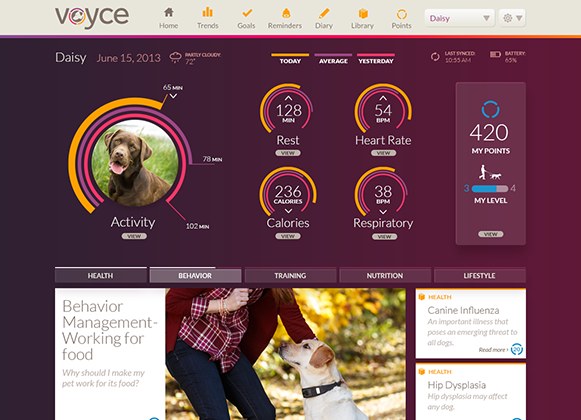Click Daisy's dog photo in Activity ring
581x420 pixels.
[x=135, y=163]
